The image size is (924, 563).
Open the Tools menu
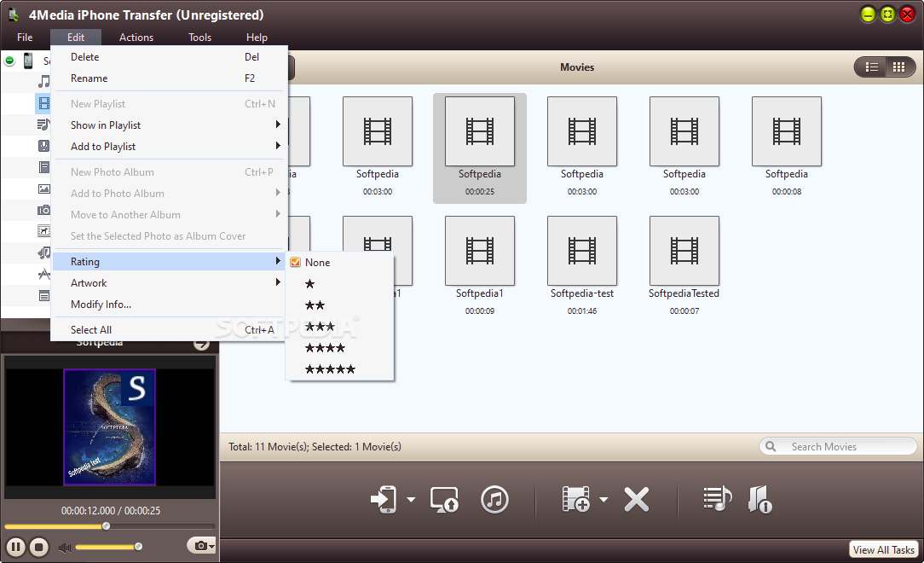click(x=199, y=38)
